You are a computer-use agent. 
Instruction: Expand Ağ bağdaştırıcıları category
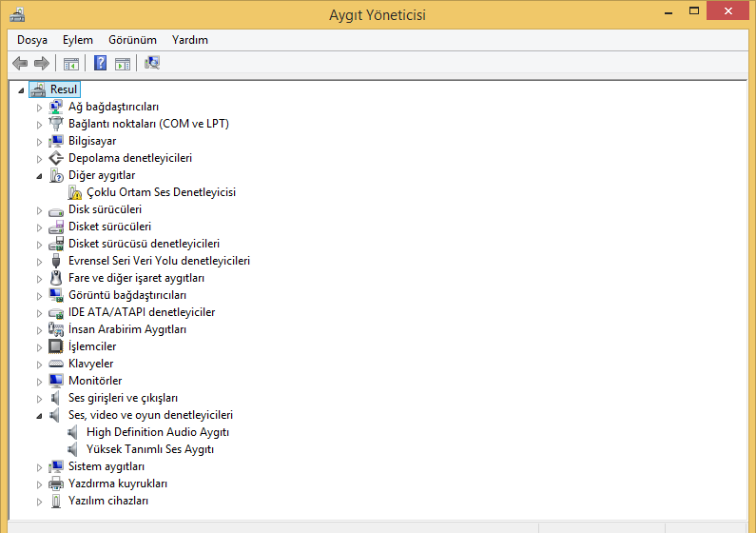coord(39,108)
